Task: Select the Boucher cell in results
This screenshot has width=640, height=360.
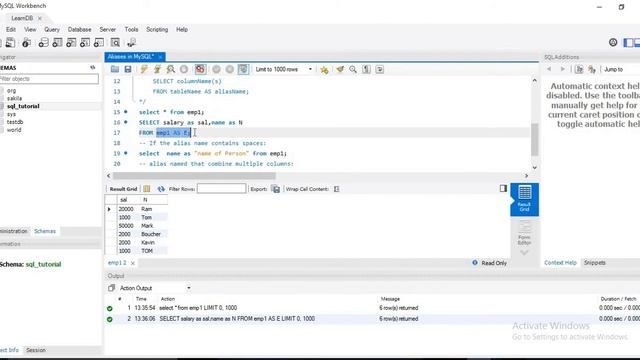Action: pyautogui.click(x=151, y=234)
